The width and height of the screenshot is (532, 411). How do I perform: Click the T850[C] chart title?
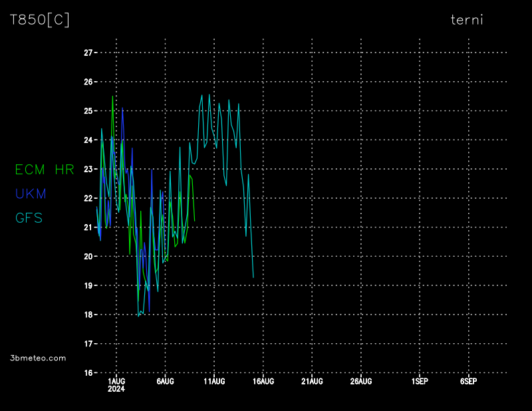pos(40,20)
